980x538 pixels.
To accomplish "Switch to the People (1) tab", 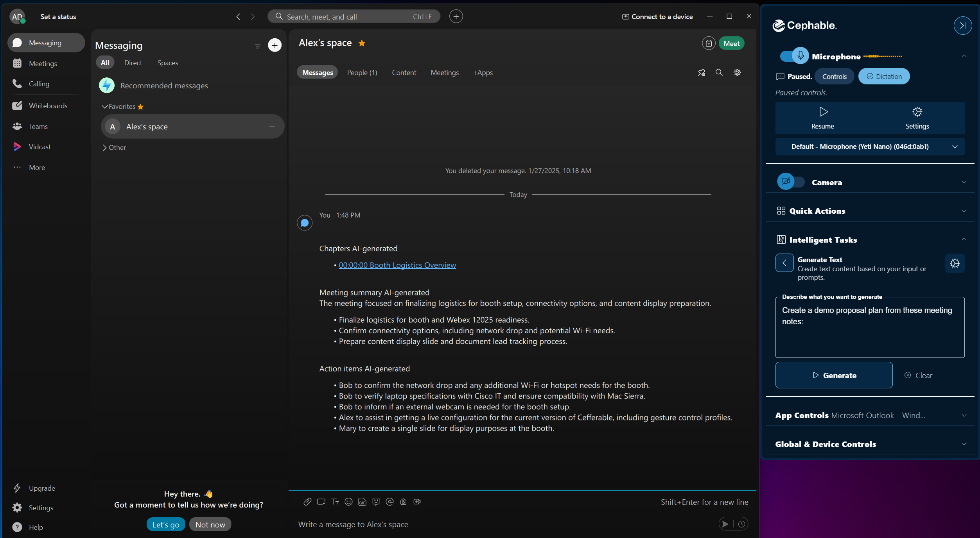I will (x=362, y=73).
